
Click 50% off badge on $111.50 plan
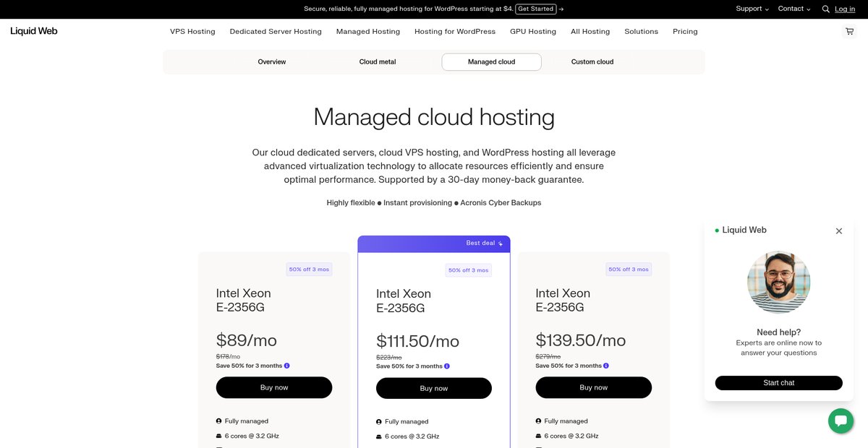click(x=469, y=270)
